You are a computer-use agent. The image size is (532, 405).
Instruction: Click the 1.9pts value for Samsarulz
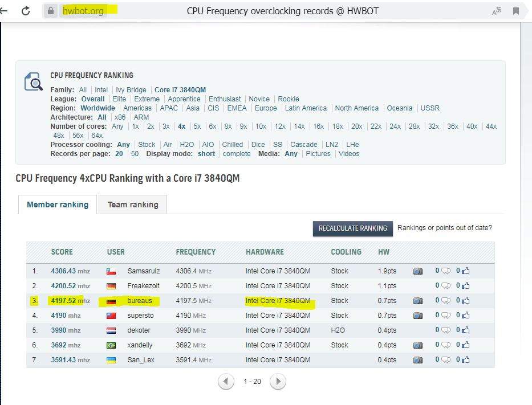coord(387,271)
